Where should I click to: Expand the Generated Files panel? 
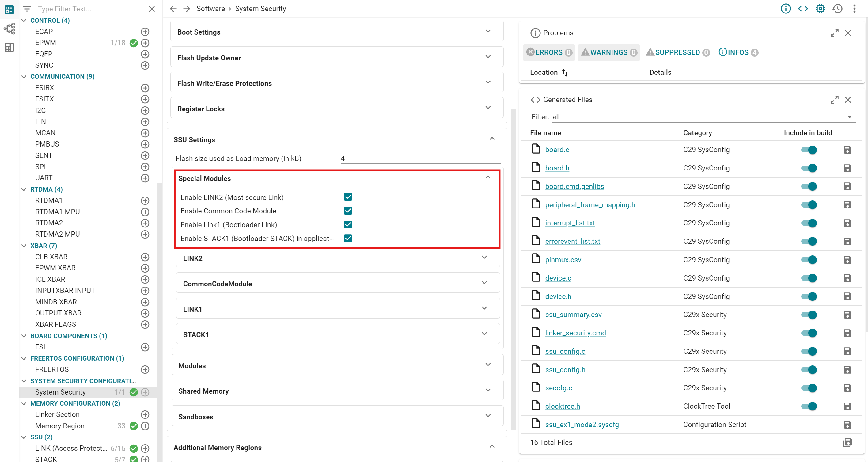pos(834,100)
